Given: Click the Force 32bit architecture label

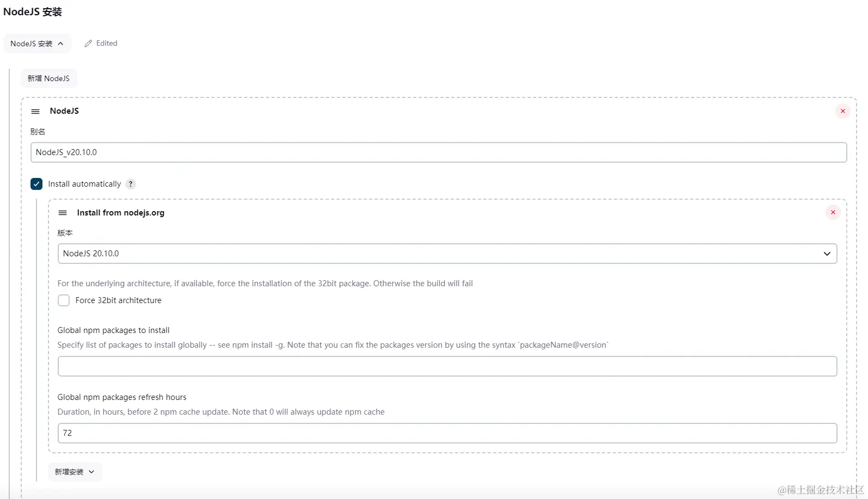Looking at the screenshot, I should [x=118, y=300].
